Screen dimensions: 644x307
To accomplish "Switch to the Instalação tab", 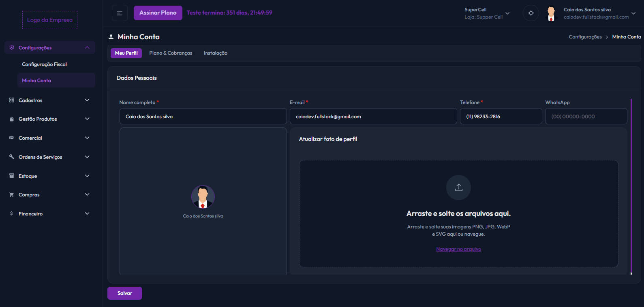I will coord(215,53).
